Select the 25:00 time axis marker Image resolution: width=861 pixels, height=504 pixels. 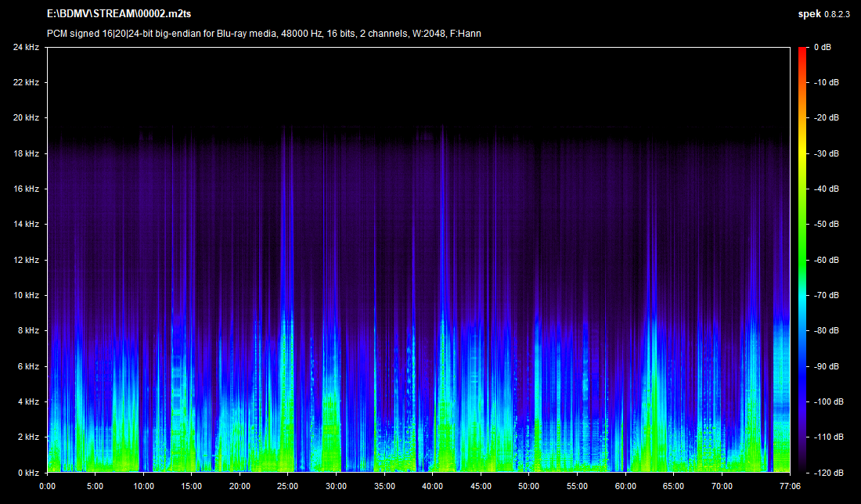[287, 486]
